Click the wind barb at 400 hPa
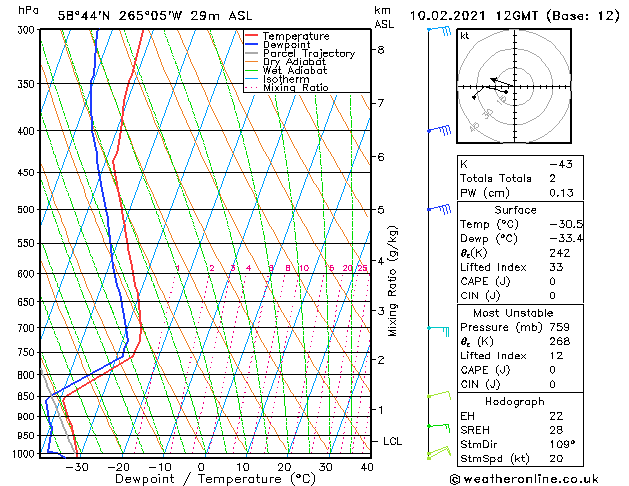This screenshot has width=629, height=486. (x=439, y=130)
